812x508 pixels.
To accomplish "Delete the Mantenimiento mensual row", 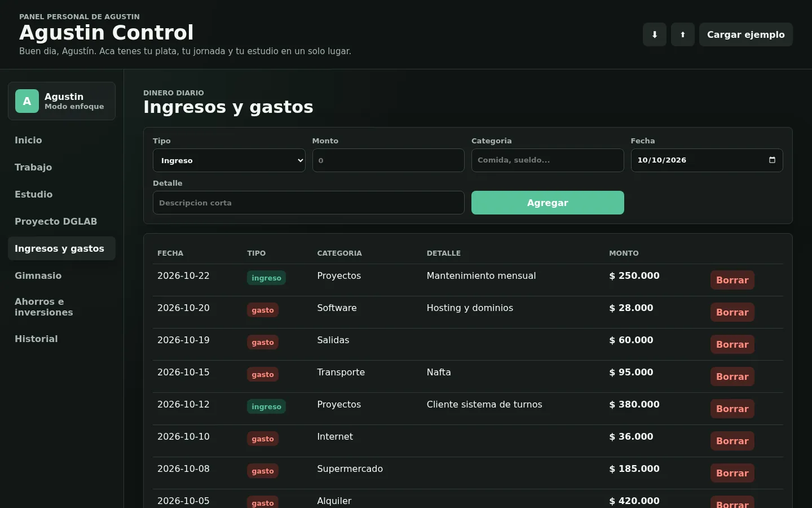I will click(732, 280).
